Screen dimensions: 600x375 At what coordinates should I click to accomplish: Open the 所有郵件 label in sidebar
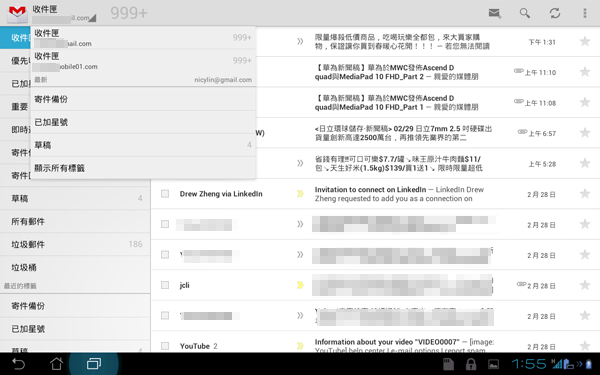click(75, 221)
